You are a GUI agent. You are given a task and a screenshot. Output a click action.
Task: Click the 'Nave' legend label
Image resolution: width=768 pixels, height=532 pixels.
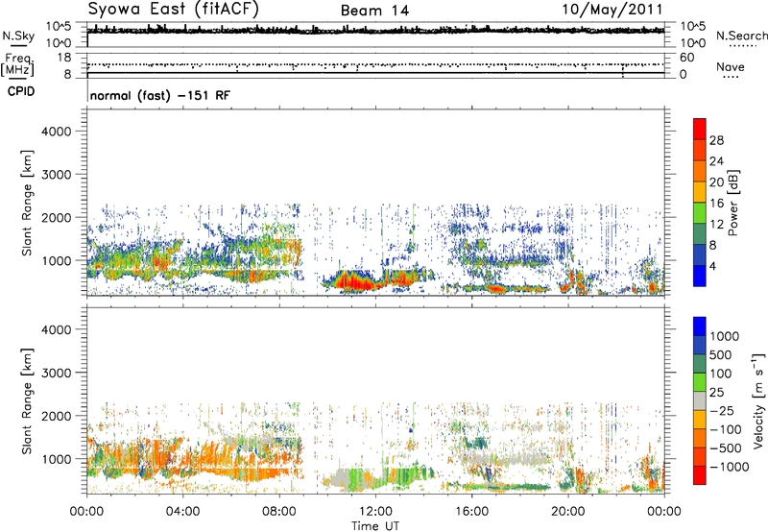point(731,66)
